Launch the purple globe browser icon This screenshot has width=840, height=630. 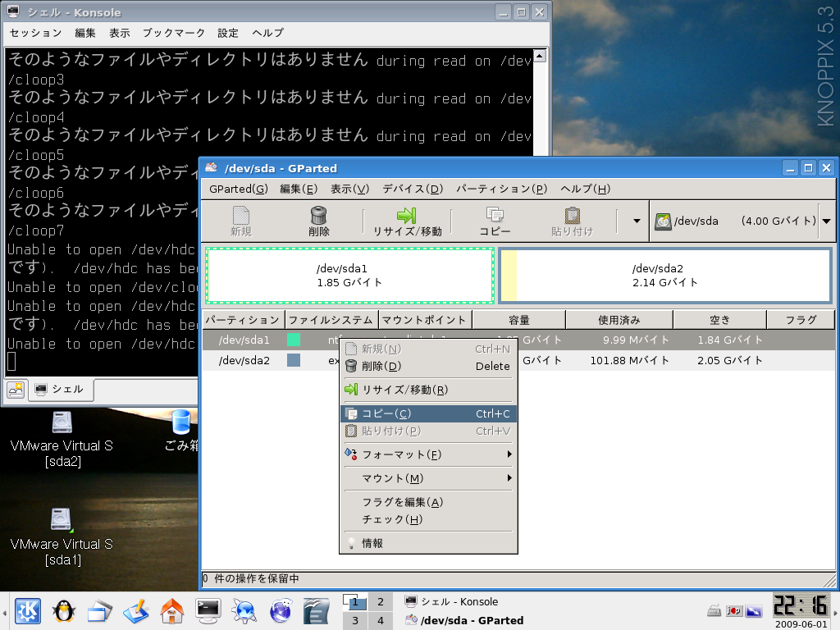coord(281,611)
